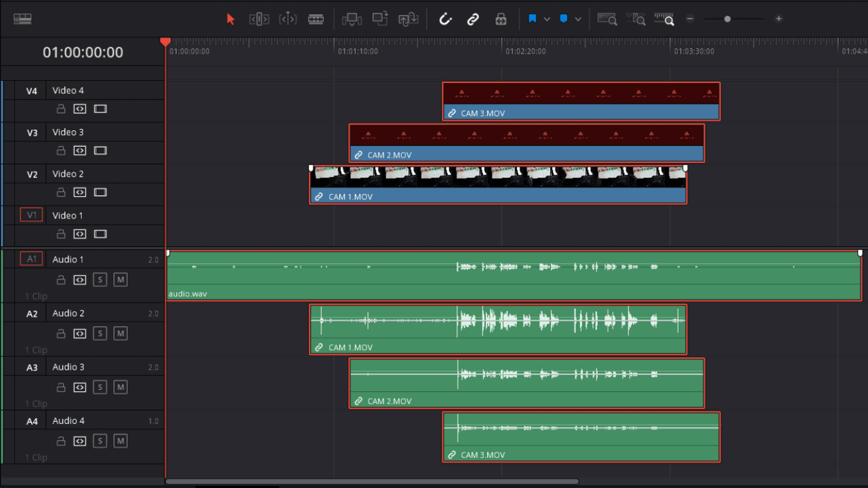The height and width of the screenshot is (488, 868).
Task: Click the Overwrite Clip toolbar icon
Action: pyautogui.click(x=380, y=19)
